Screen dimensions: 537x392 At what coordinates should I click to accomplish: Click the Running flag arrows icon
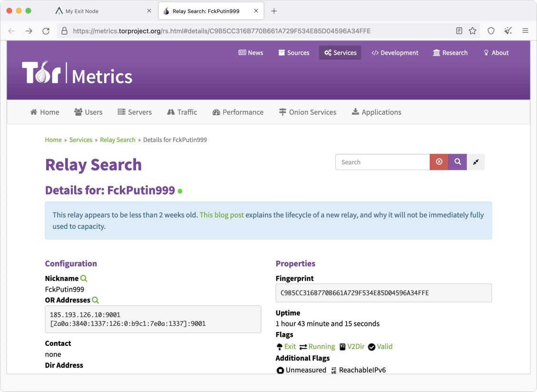pos(303,347)
